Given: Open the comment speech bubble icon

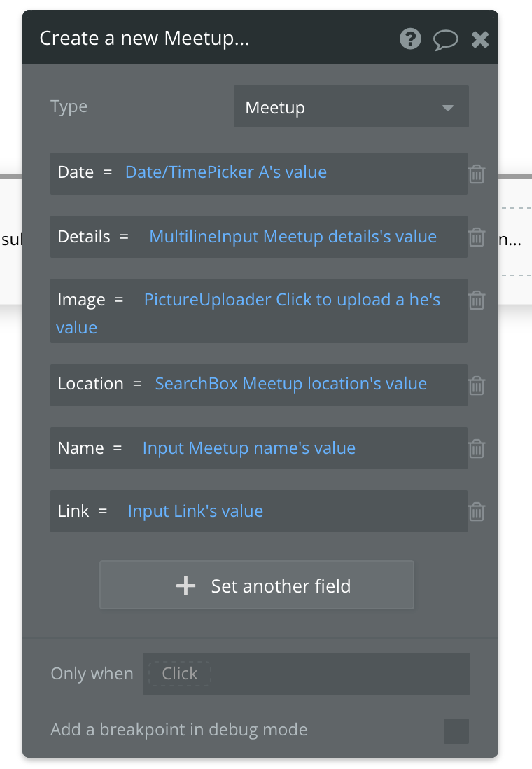Looking at the screenshot, I should click(445, 39).
